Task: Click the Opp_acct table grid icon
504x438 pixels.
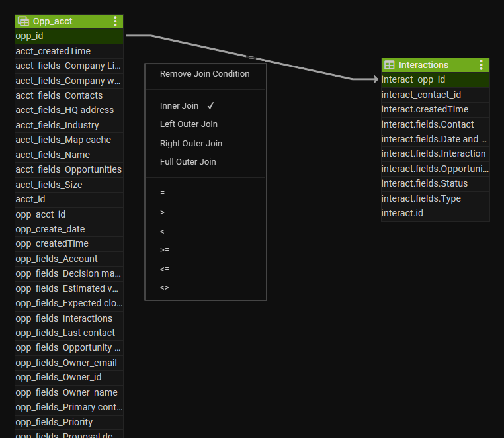Action: [23, 21]
